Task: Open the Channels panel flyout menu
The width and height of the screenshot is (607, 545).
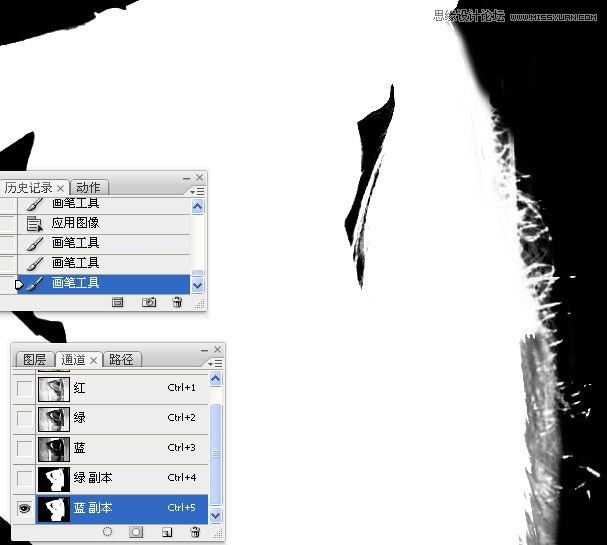Action: click(x=217, y=362)
